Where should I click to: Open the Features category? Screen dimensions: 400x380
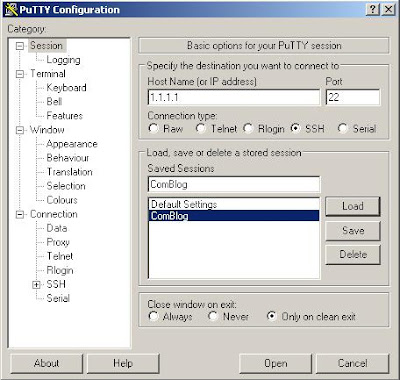[65, 116]
